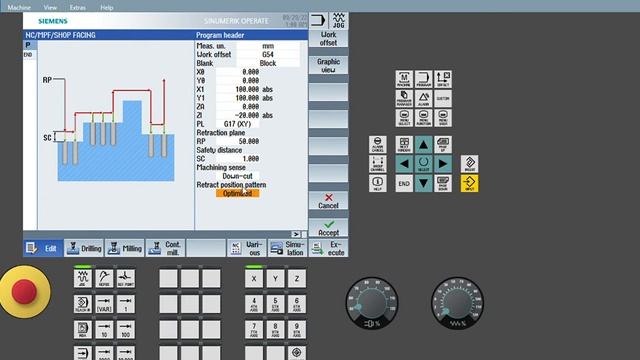Open the Drilling softkey

[84, 248]
